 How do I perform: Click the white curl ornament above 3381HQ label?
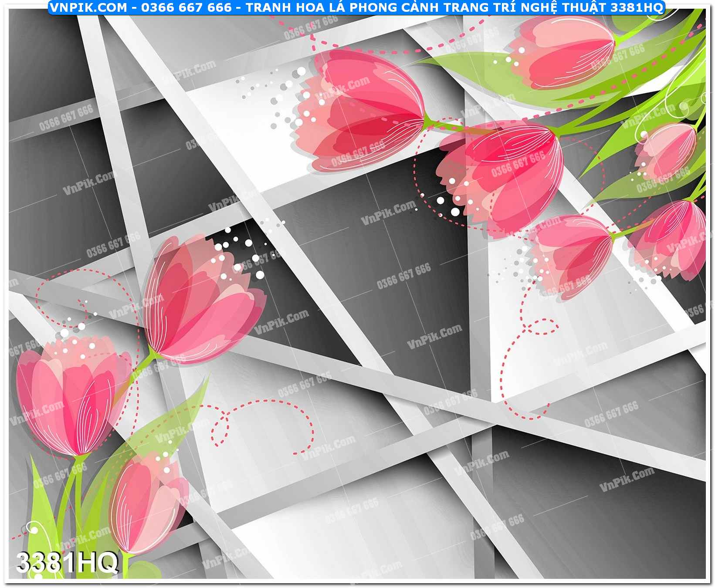click(31, 530)
